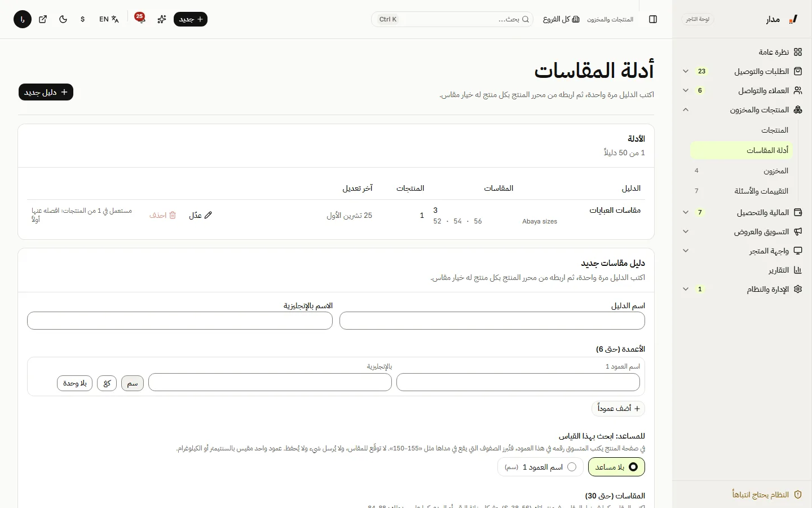Screen dimensions: 812x508
Task: Switch language to EN
Action: [109, 19]
